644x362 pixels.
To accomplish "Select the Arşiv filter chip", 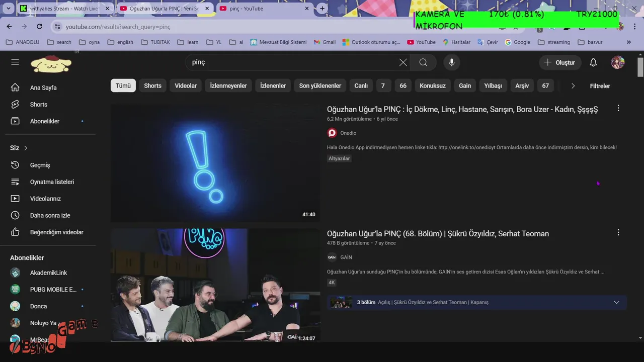I will tap(522, 85).
